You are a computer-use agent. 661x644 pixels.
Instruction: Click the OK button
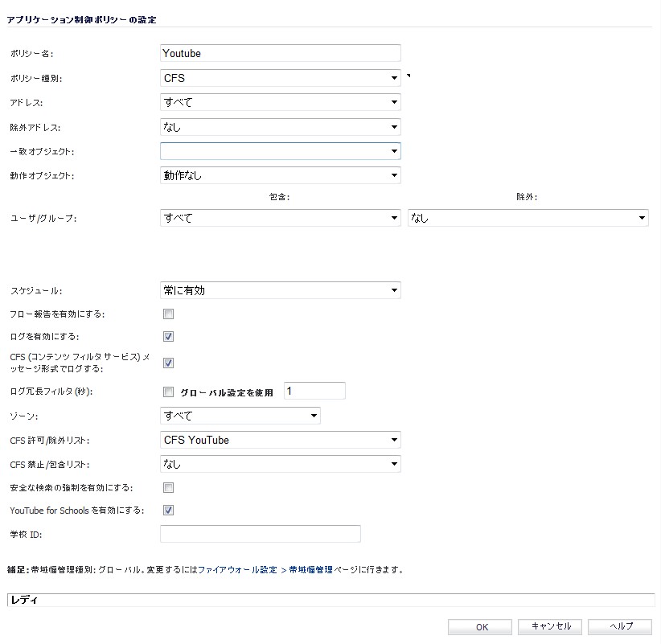tap(480, 627)
